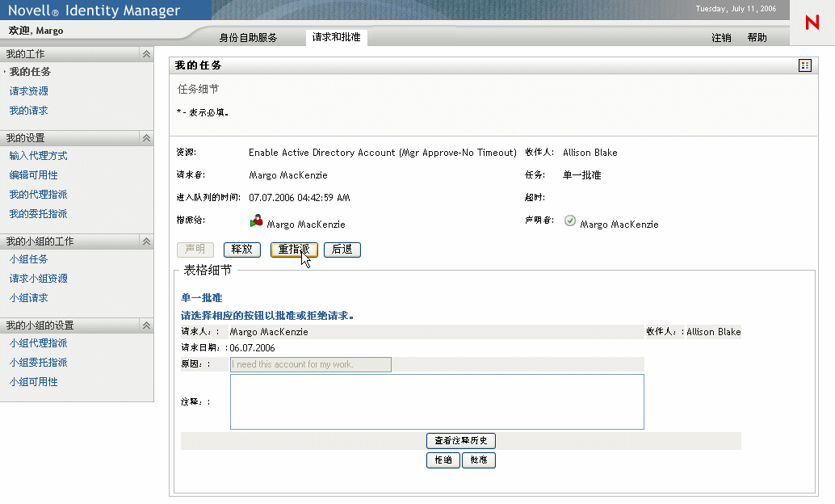Click the request date 06.07.2006

(253, 348)
